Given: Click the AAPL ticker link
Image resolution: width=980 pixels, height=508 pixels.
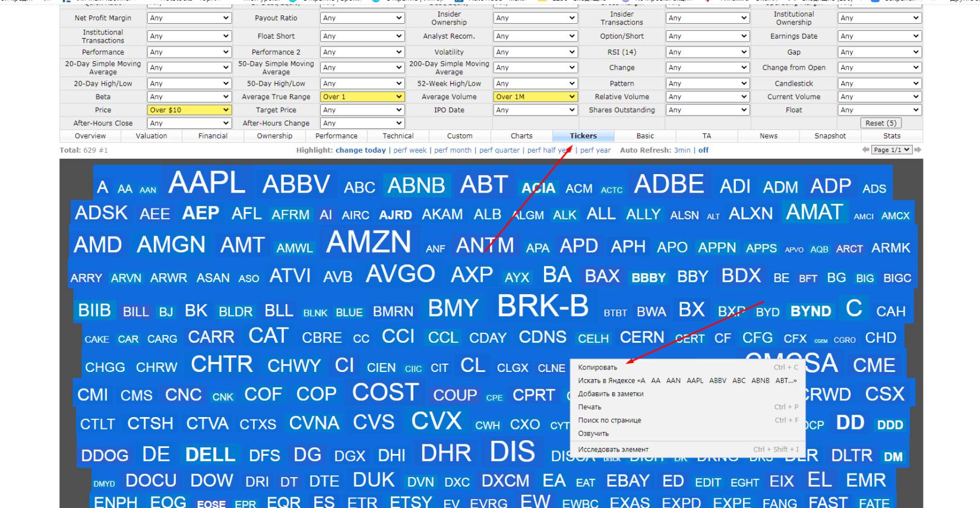Looking at the screenshot, I should point(207,183).
